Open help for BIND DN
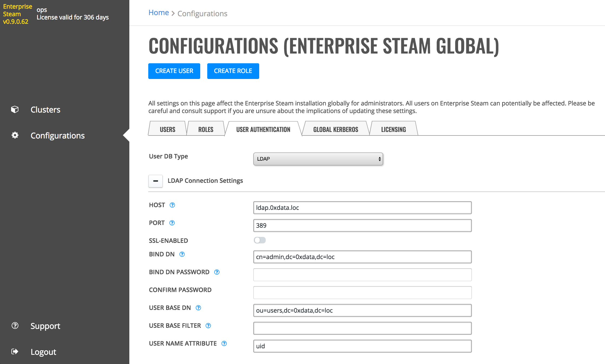 coord(182,254)
